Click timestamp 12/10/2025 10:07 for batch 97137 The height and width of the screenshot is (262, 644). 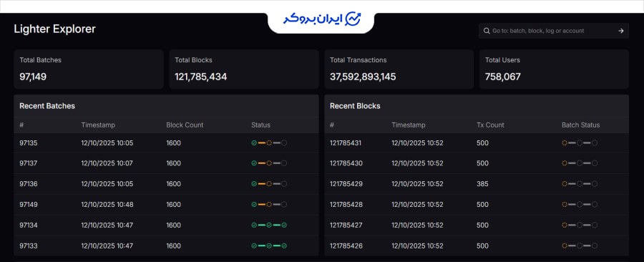coord(107,163)
